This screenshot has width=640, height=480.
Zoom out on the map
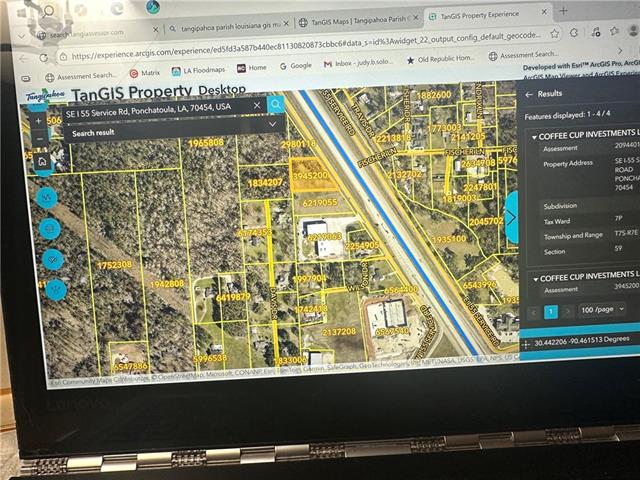pyautogui.click(x=39, y=139)
